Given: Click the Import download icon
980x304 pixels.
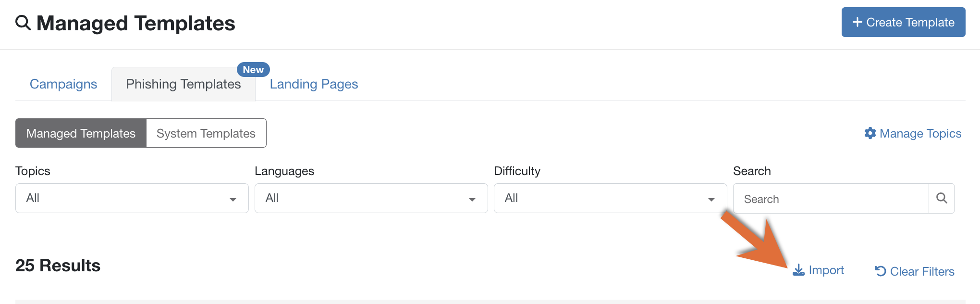Looking at the screenshot, I should (x=798, y=270).
